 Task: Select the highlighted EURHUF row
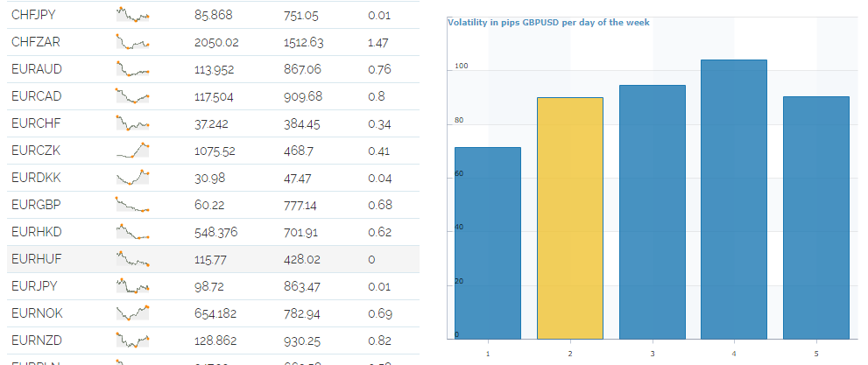[x=213, y=259]
